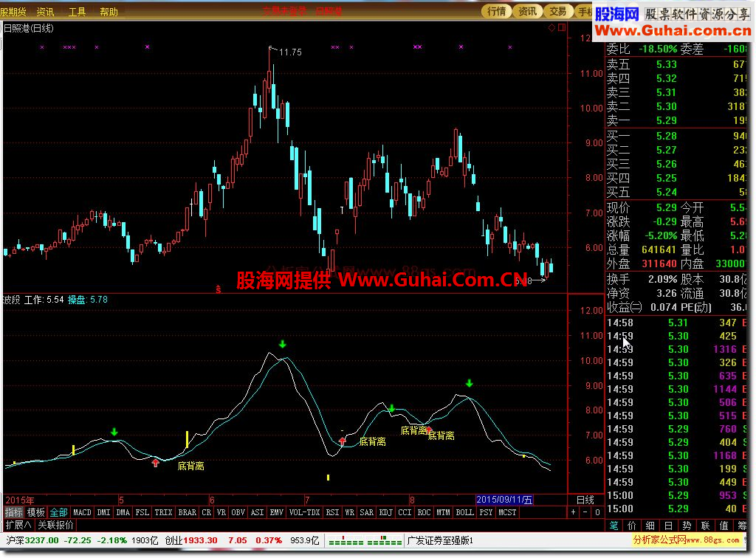Switch indicator to ASI

click(x=258, y=512)
